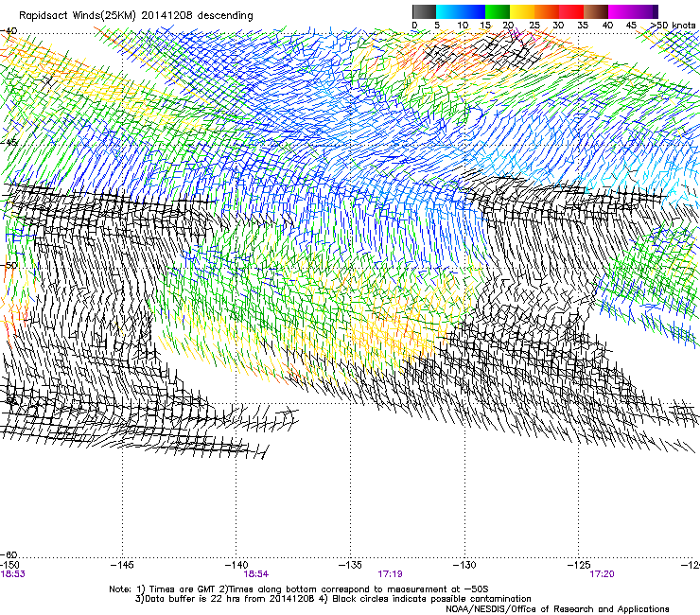
Task: Click the purple '17:20' time label
Action: 602,574
